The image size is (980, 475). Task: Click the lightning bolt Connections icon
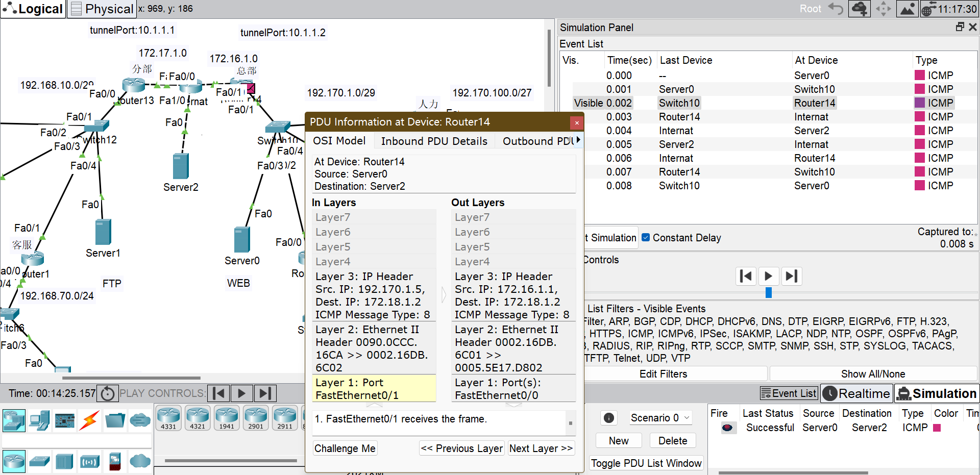pos(89,421)
